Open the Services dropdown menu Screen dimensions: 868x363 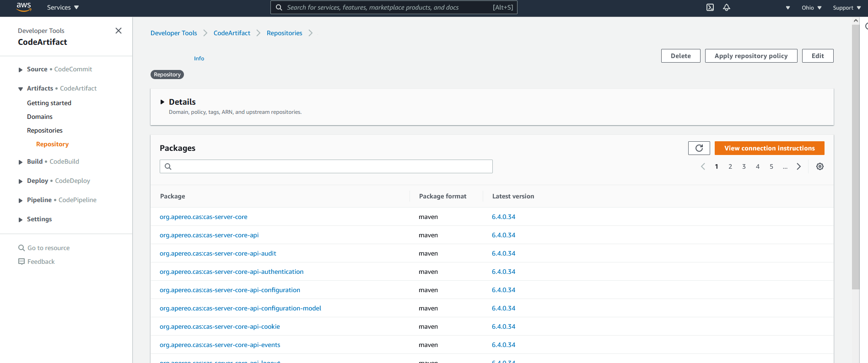tap(63, 7)
